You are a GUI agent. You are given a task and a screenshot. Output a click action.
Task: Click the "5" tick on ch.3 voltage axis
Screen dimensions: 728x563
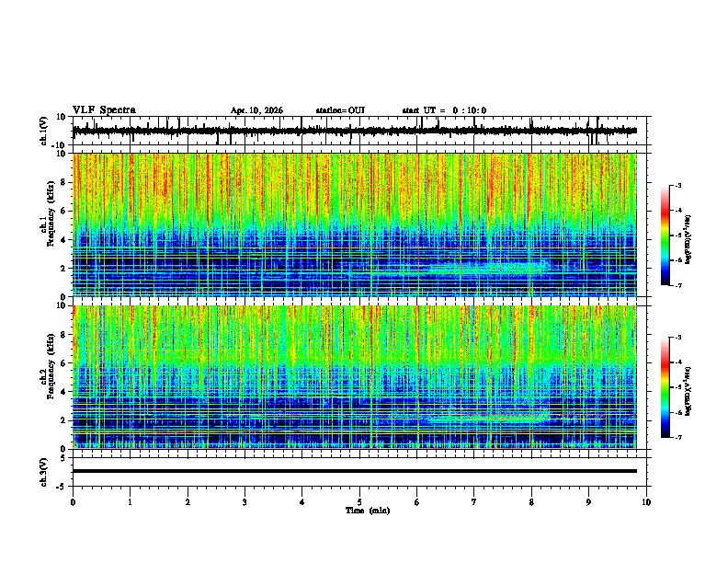63,457
